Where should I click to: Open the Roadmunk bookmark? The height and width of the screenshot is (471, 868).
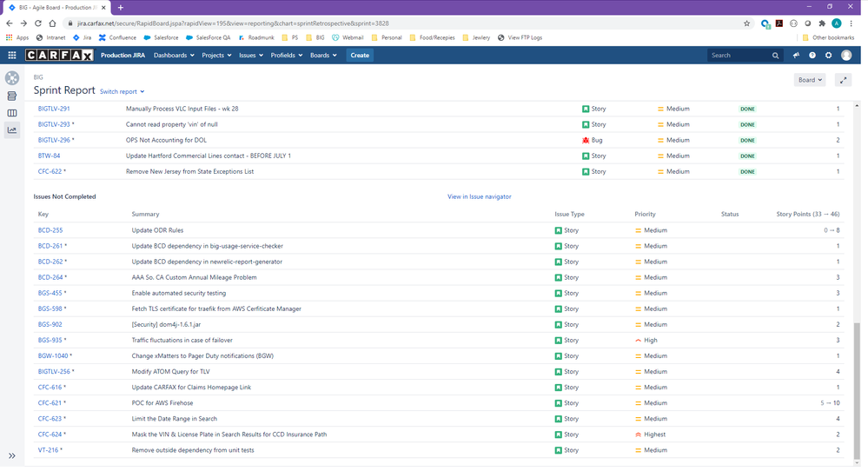pos(256,37)
